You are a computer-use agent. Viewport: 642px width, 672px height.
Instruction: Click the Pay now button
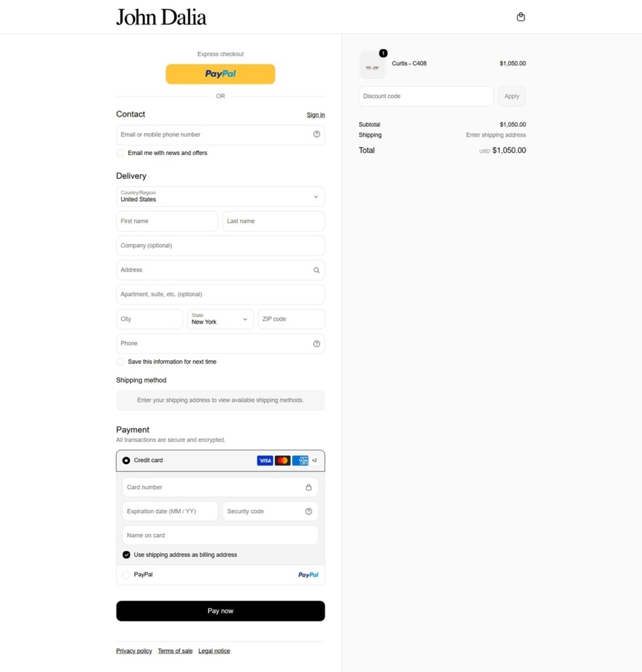pos(221,611)
